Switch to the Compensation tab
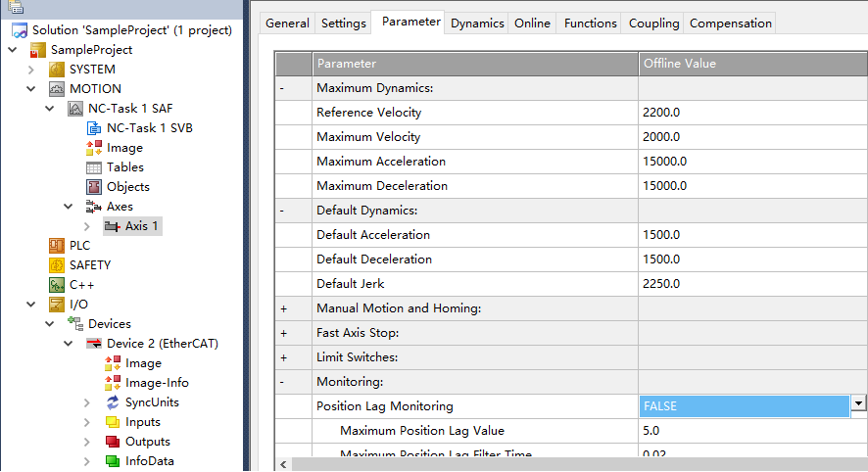 click(731, 23)
